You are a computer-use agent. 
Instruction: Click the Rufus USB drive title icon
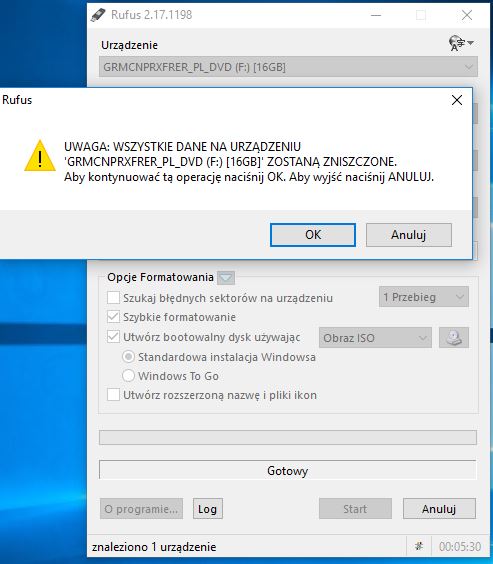97,15
